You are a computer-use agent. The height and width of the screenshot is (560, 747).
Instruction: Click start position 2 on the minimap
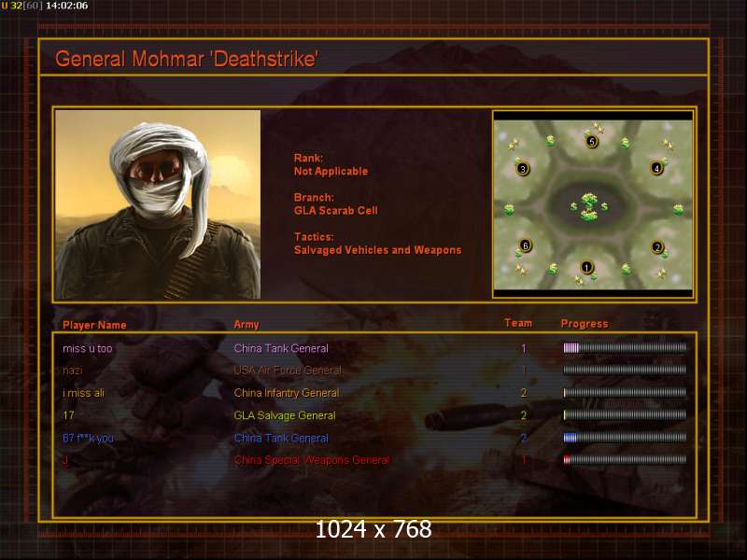tap(657, 247)
